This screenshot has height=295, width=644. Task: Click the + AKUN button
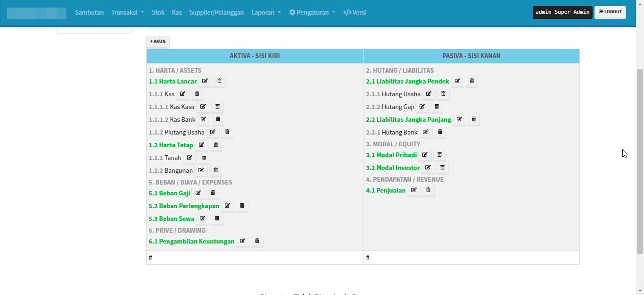click(x=158, y=42)
